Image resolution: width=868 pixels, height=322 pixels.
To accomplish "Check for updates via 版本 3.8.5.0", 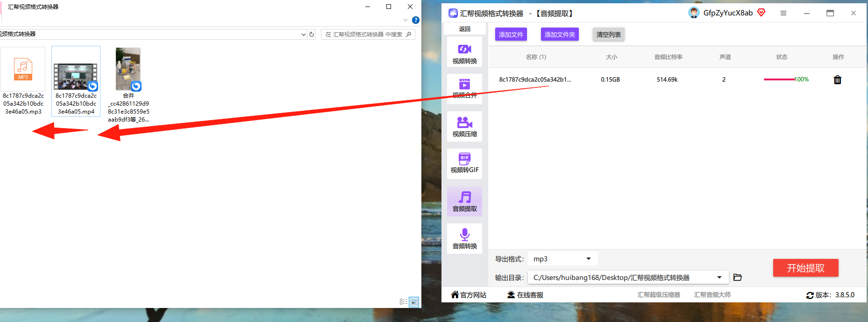I will click(x=830, y=295).
